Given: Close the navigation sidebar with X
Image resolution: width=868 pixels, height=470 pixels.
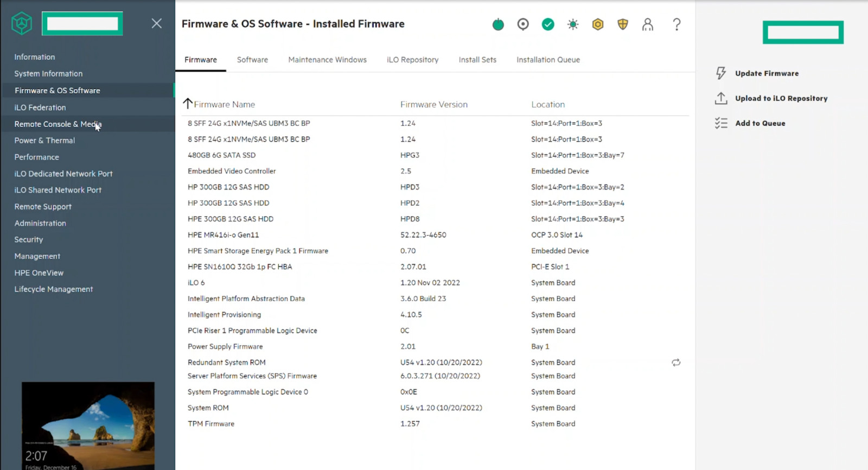Looking at the screenshot, I should coord(157,23).
